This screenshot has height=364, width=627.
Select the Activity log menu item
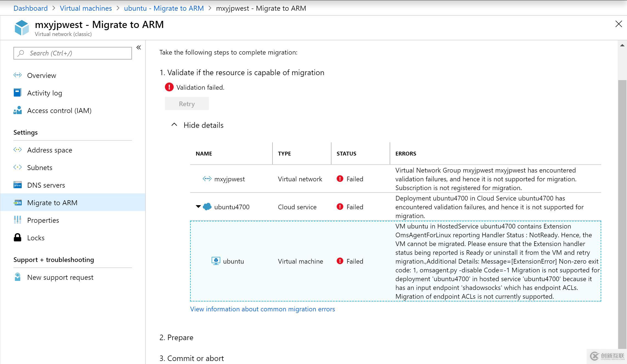(45, 93)
